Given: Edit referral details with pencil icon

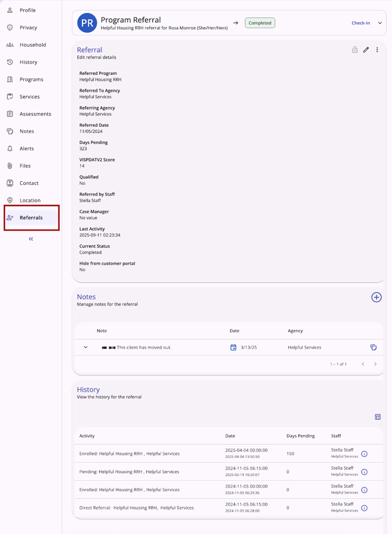Looking at the screenshot, I should click(366, 50).
